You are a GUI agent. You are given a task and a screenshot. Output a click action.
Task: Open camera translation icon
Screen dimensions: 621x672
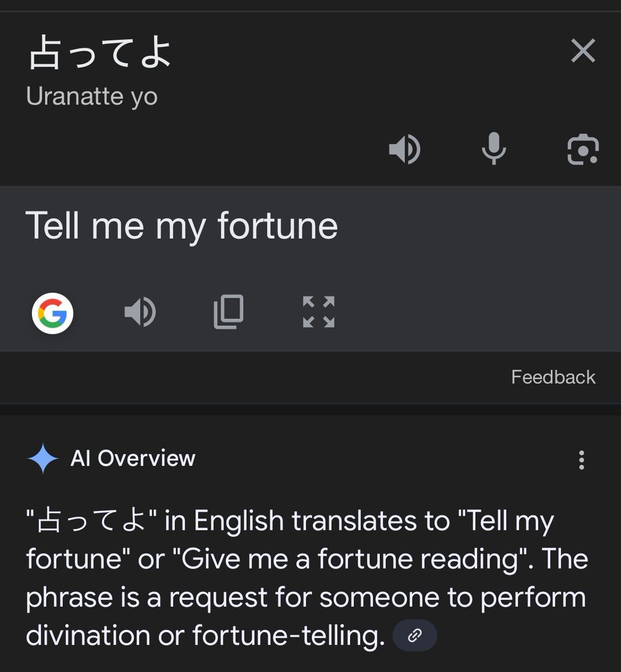tap(583, 150)
